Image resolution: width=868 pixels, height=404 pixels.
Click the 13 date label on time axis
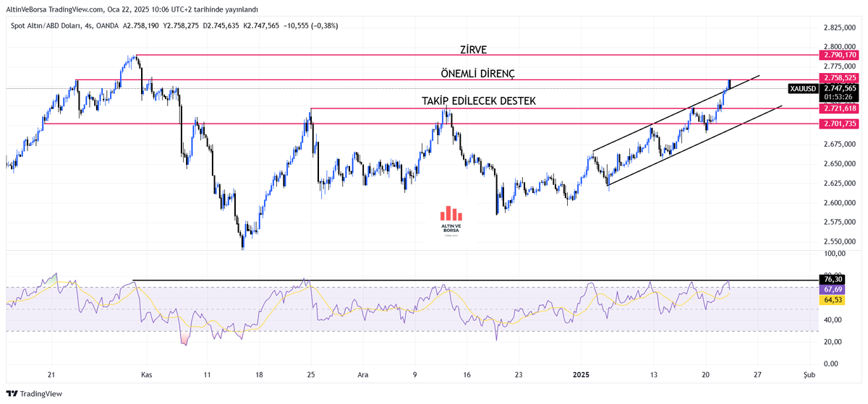click(654, 376)
